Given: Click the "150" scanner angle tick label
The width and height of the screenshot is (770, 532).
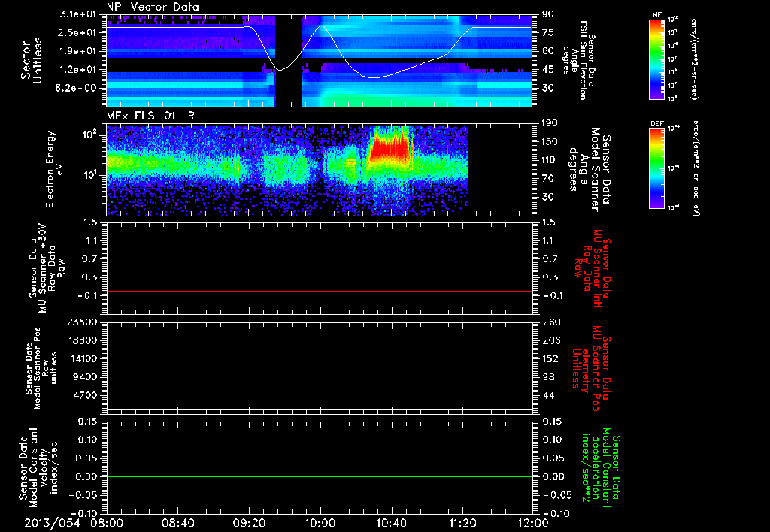Looking at the screenshot, I should click(x=550, y=142).
